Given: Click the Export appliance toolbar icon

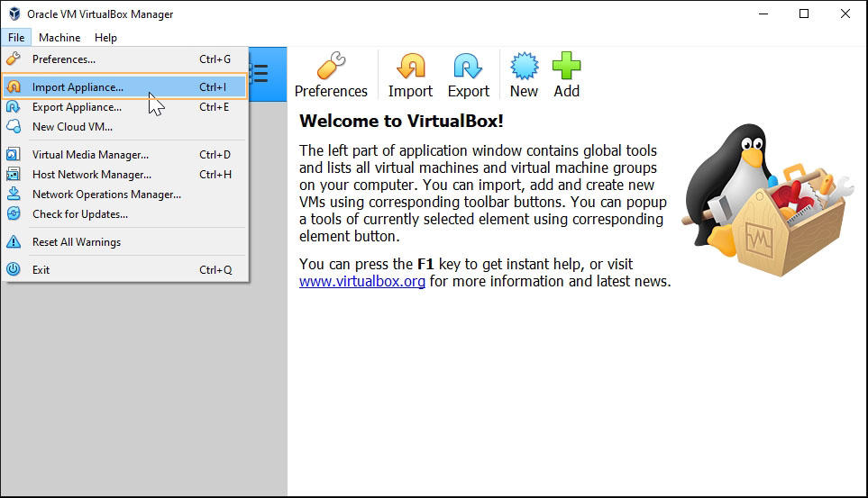Looking at the screenshot, I should (x=468, y=68).
